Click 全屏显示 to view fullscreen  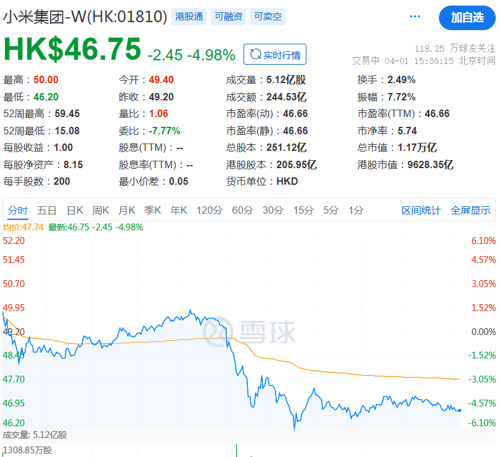coord(470,210)
